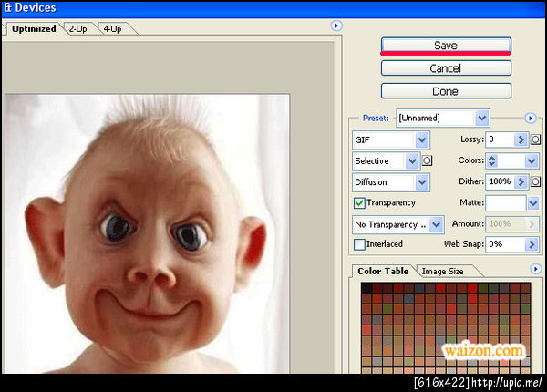Click the Matte color field
This screenshot has height=392, width=547.
(x=505, y=203)
